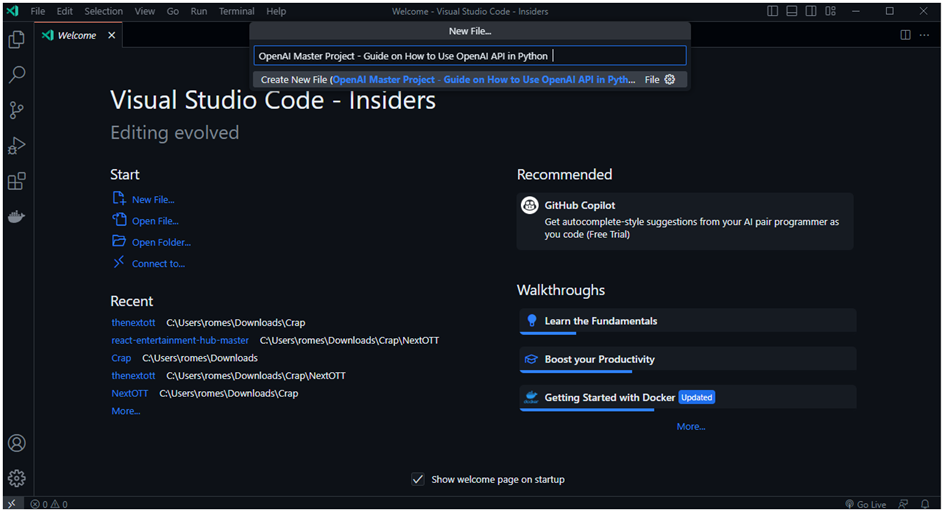Open the Selection menu
Viewport: 944px width, 512px height.
(x=104, y=11)
